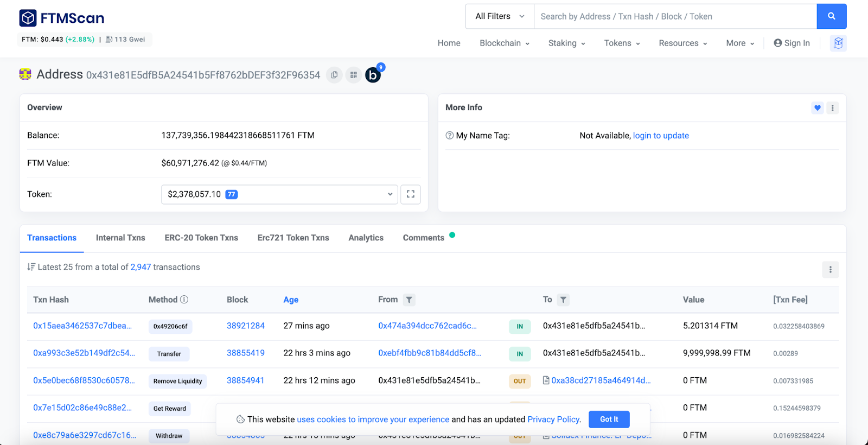Expand the Blockchain menu
Screen dimensions: 868x445
pyautogui.click(x=504, y=43)
